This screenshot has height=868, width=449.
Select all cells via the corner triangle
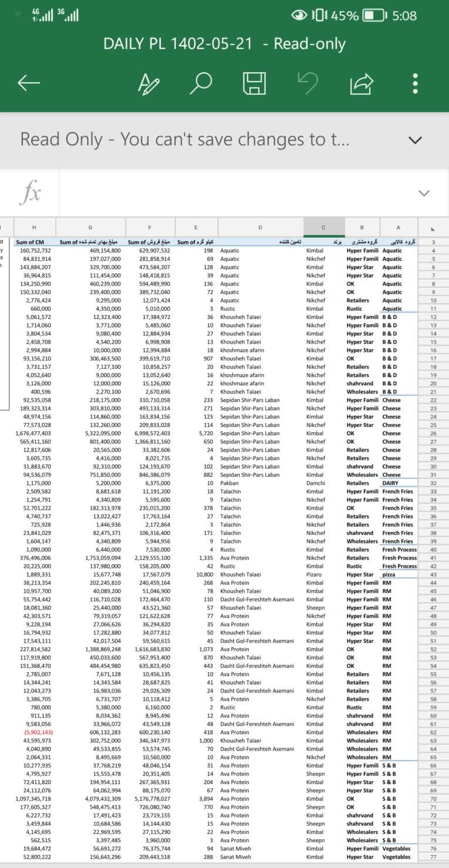pyautogui.click(x=433, y=228)
